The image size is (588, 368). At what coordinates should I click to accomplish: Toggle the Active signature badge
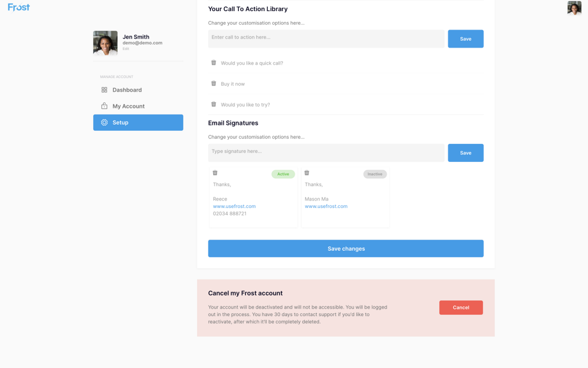[x=283, y=174]
